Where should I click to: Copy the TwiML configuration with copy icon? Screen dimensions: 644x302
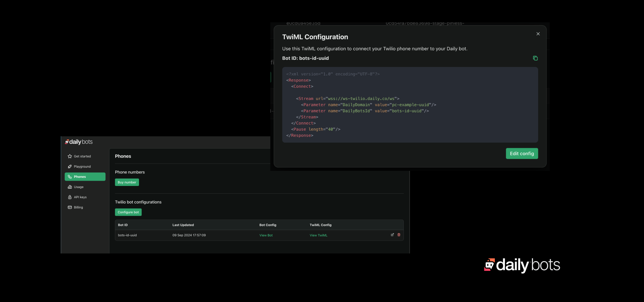(535, 58)
